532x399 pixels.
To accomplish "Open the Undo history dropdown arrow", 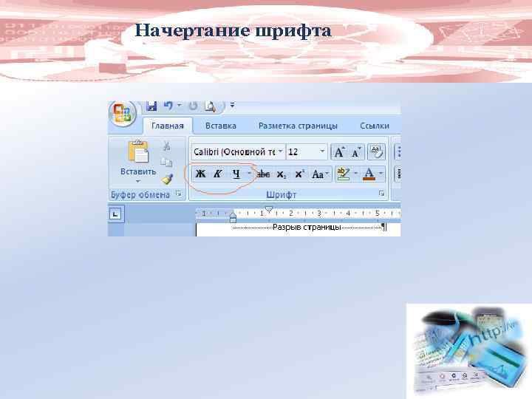I will [179, 105].
